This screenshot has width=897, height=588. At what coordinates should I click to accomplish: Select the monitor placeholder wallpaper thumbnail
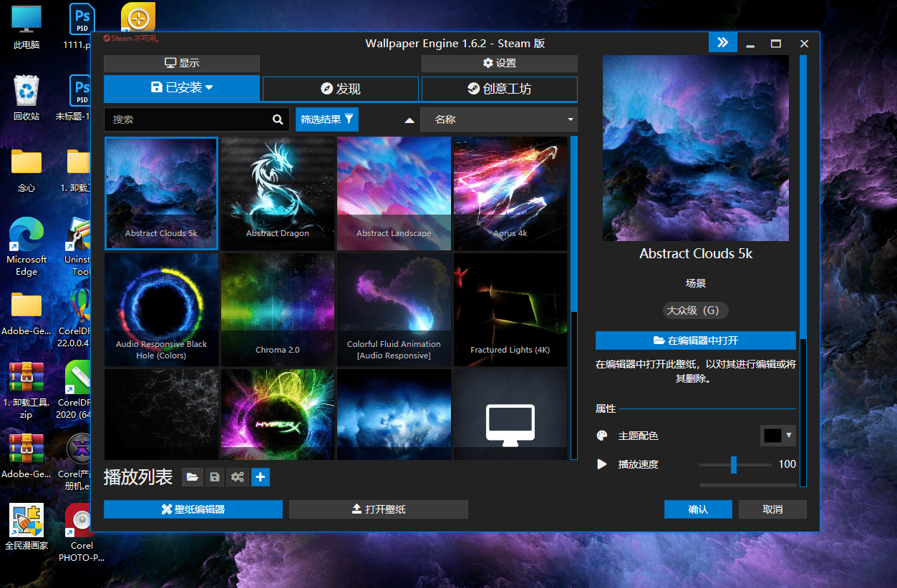(510, 414)
